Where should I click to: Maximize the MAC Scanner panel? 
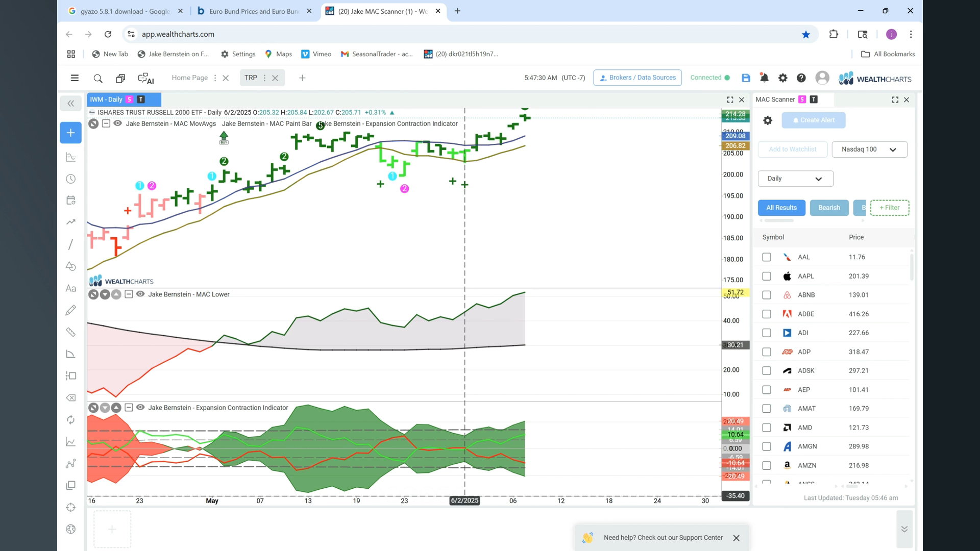pos(895,99)
